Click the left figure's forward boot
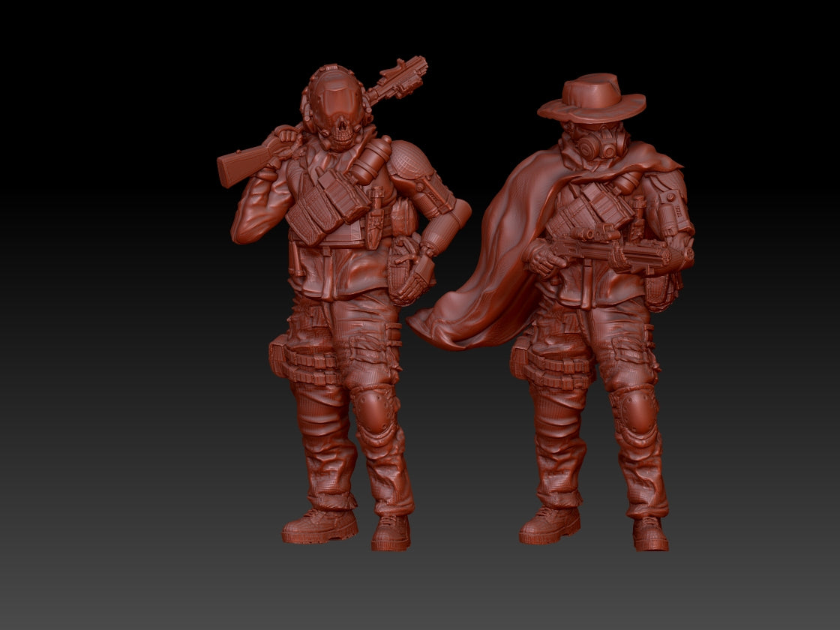 pos(320,525)
